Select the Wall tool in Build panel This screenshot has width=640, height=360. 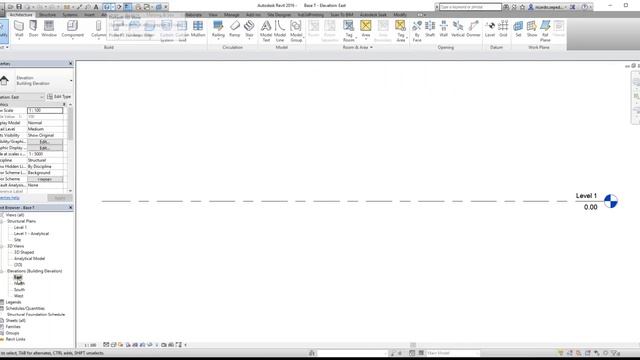(x=19, y=29)
